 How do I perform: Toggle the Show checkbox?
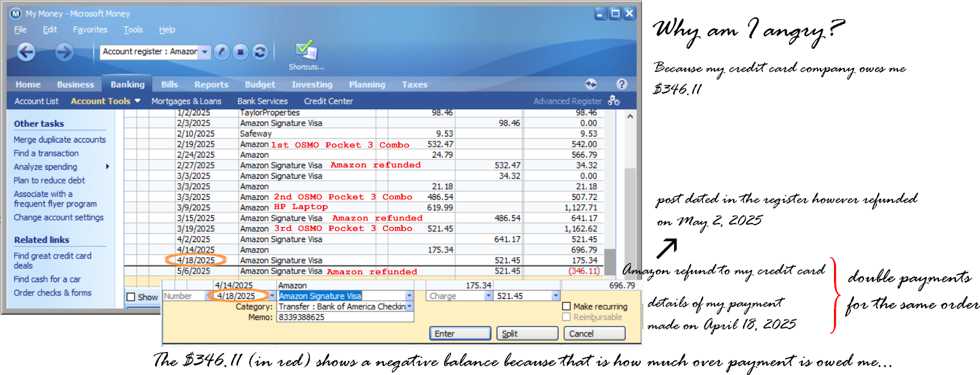tap(131, 297)
